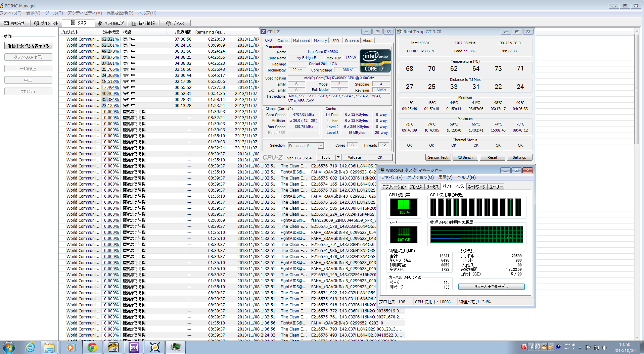Open the 表示(V) menu in BOINC Manager
The height and width of the screenshot is (354, 644).
pos(33,13)
